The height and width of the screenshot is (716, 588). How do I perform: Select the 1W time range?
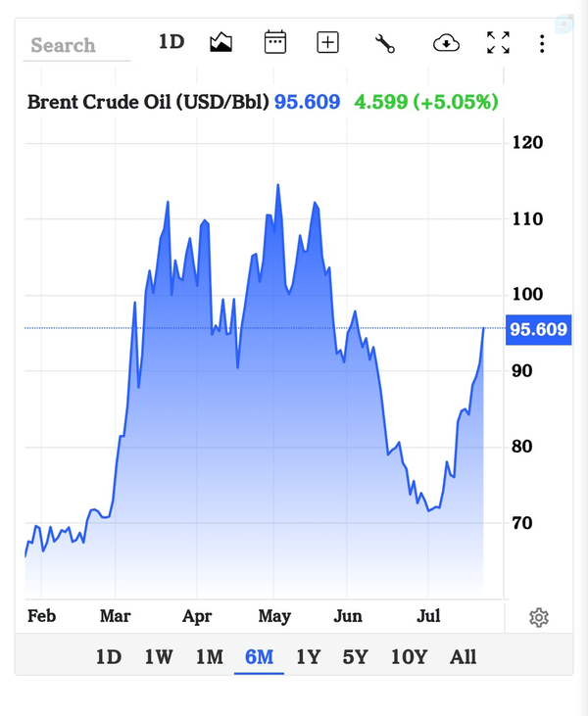159,657
